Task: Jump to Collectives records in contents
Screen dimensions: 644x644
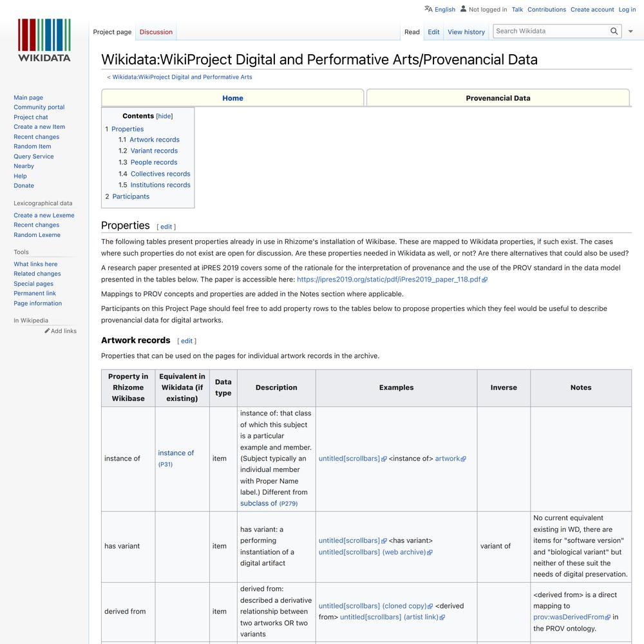Action: coord(160,174)
